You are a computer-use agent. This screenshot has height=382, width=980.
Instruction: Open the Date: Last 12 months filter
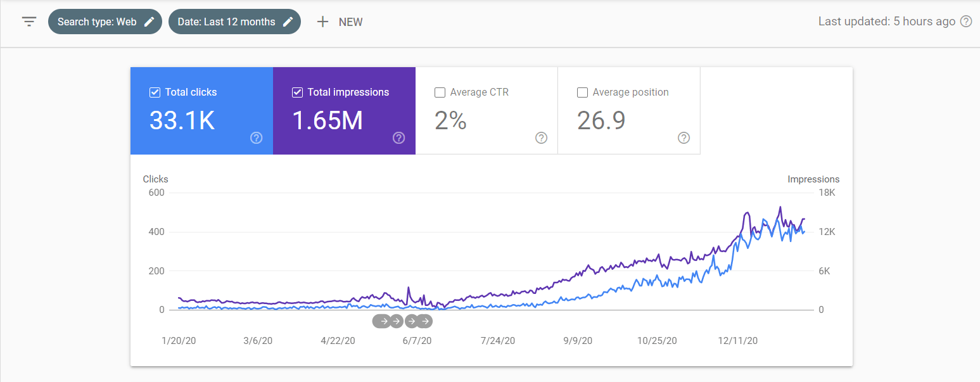[226, 22]
